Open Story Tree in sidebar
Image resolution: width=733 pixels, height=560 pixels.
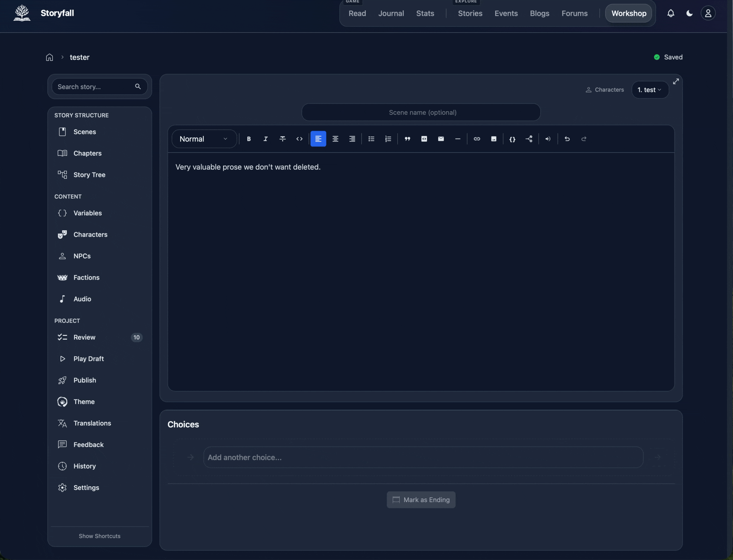coord(89,175)
